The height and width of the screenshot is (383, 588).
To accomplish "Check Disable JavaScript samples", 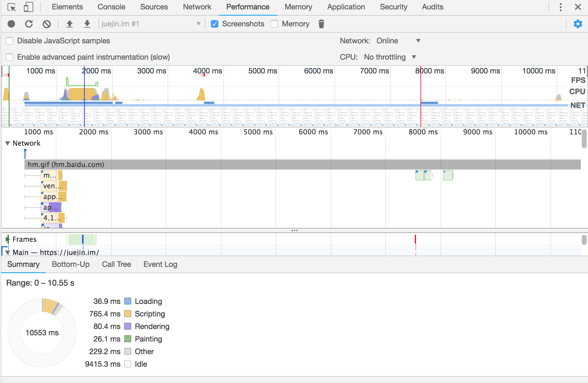I will [x=10, y=41].
